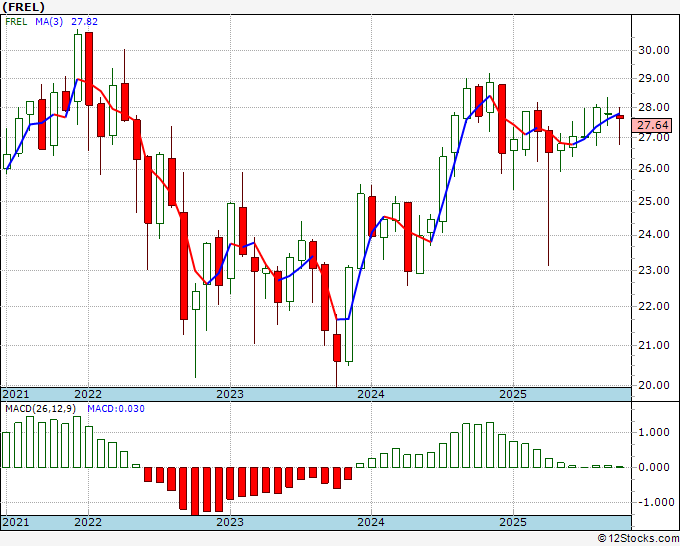Viewport: 680px width, 546px height.
Task: Click the deepest red MACD histogram bar
Action: coord(195,491)
